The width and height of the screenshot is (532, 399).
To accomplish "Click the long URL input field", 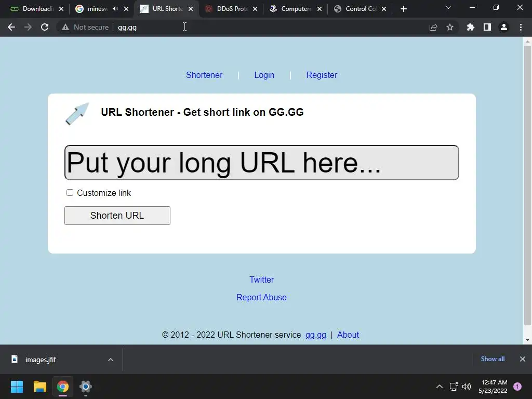I will (262, 163).
